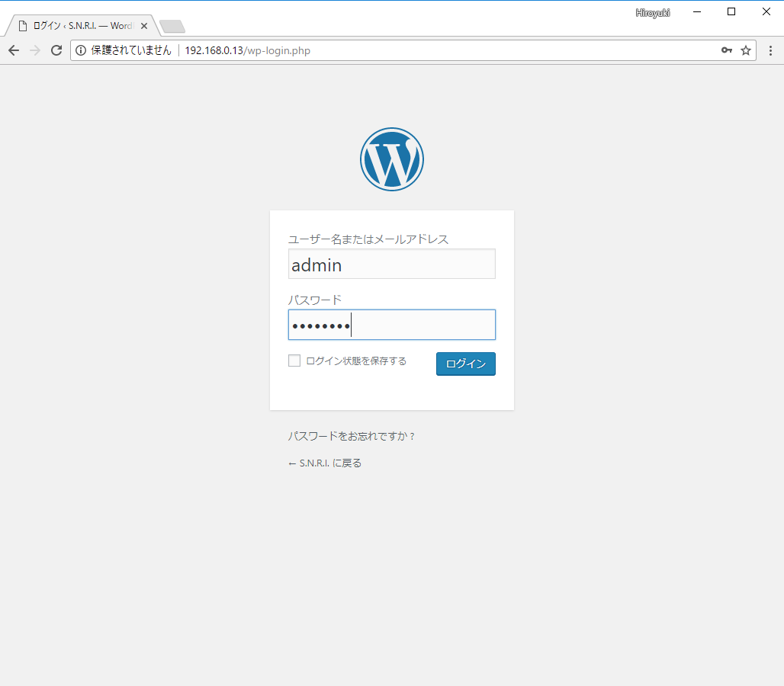Click 保護されていません security label
The width and height of the screenshot is (784, 686).
click(131, 50)
